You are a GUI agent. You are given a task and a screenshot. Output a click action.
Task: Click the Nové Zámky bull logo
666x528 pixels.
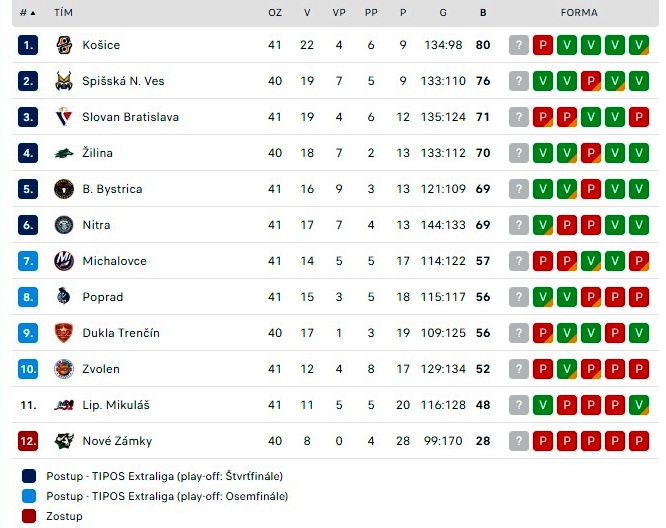click(x=64, y=441)
